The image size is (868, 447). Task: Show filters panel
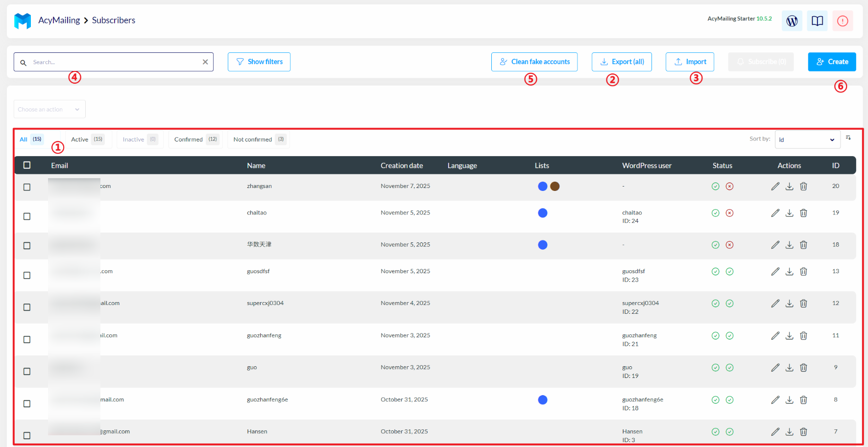[x=259, y=62]
